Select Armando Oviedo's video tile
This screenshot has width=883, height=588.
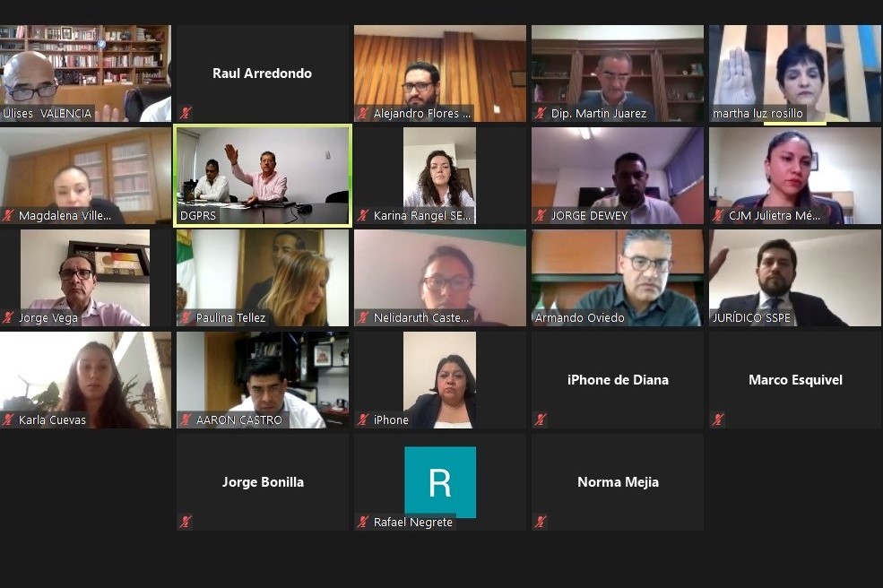pos(618,278)
